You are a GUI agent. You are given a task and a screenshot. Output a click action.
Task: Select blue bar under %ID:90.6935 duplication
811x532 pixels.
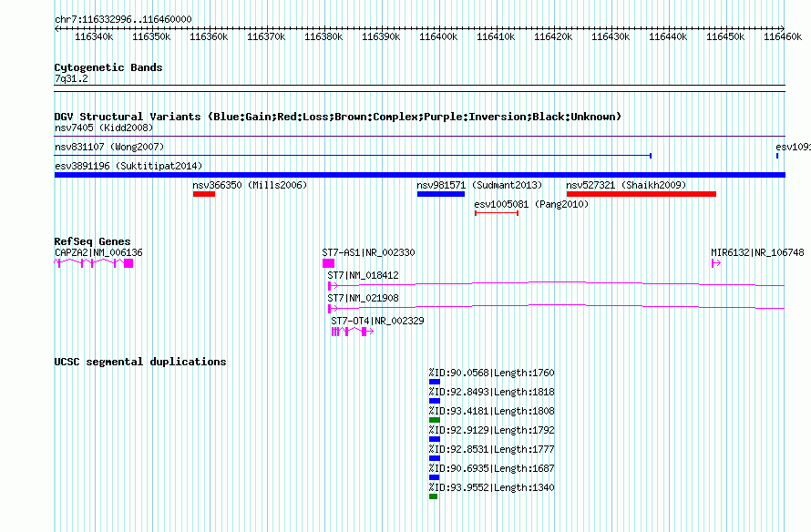click(x=434, y=477)
